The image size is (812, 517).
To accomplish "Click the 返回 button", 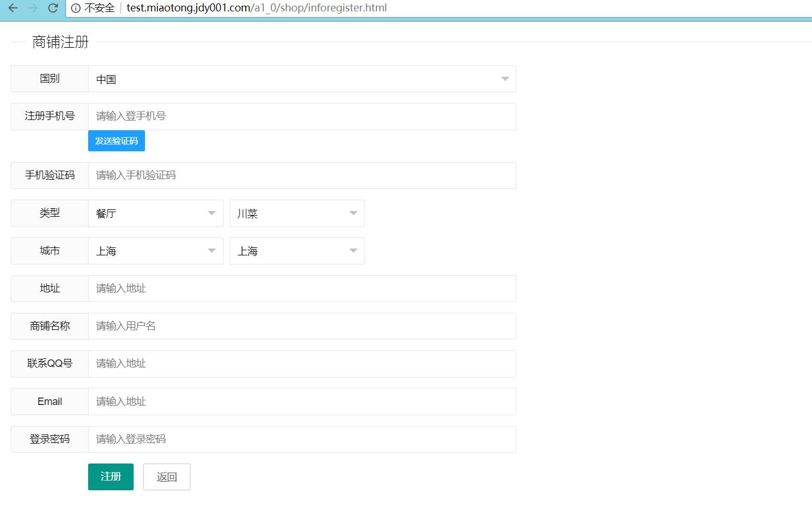I will tap(167, 477).
